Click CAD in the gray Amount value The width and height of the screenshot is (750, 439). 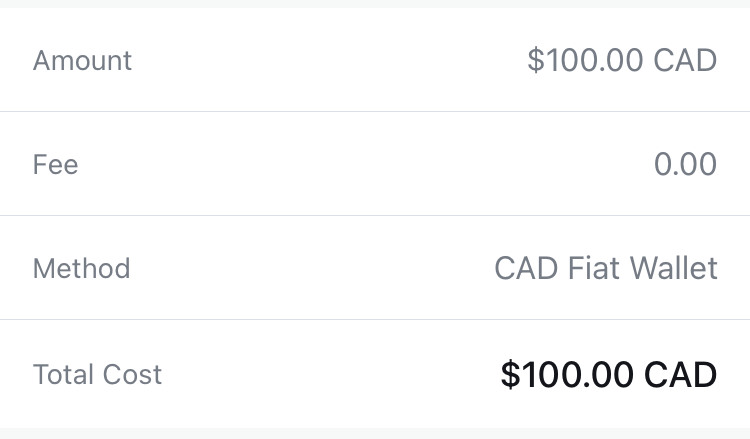tap(685, 60)
